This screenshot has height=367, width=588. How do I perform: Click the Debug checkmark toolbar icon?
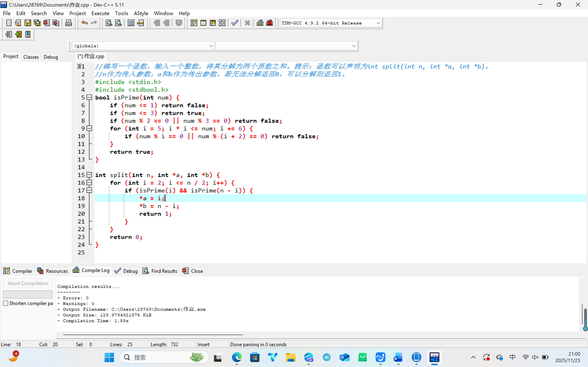click(x=234, y=23)
